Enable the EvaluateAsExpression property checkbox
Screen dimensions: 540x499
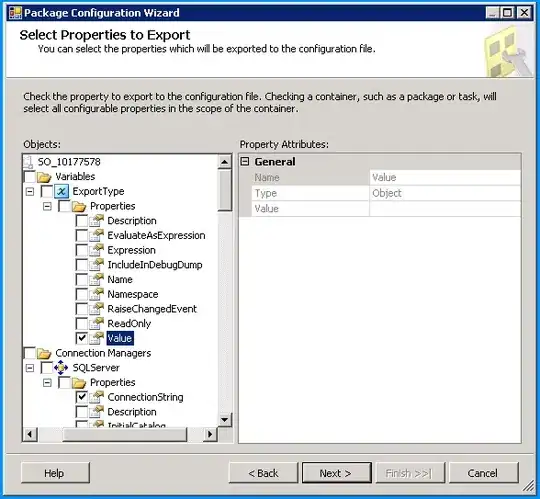click(82, 236)
